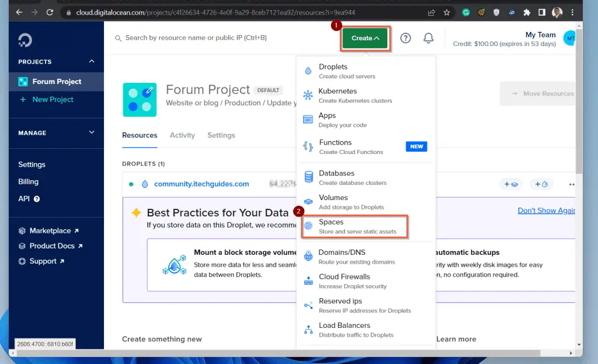The image size is (598, 364).
Task: Select Apps Deploy your code option
Action: click(x=366, y=120)
